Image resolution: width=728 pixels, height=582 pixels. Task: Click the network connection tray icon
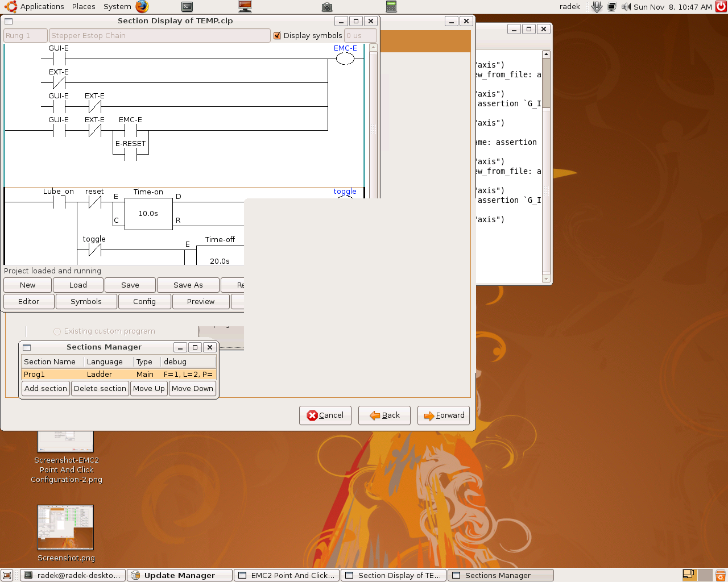pyautogui.click(x=612, y=7)
